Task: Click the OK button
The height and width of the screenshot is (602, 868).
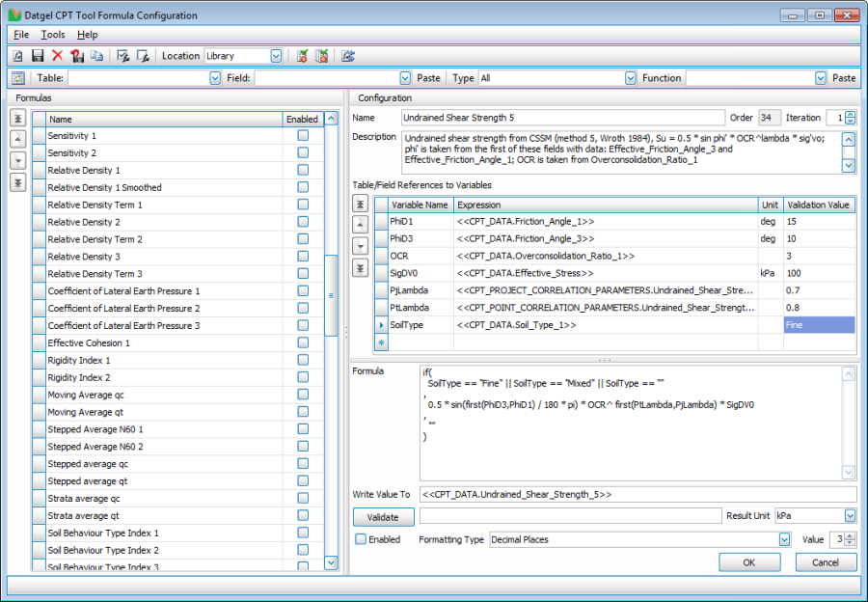Action: pos(748,562)
